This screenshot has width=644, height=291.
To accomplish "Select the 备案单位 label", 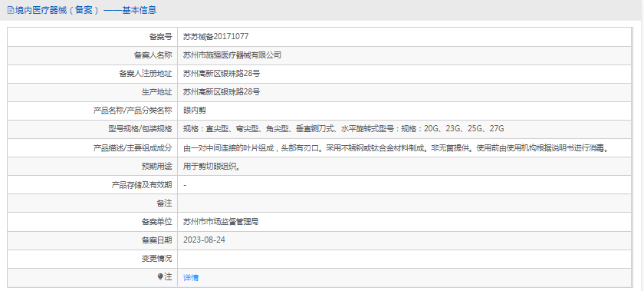I will click(x=156, y=222).
